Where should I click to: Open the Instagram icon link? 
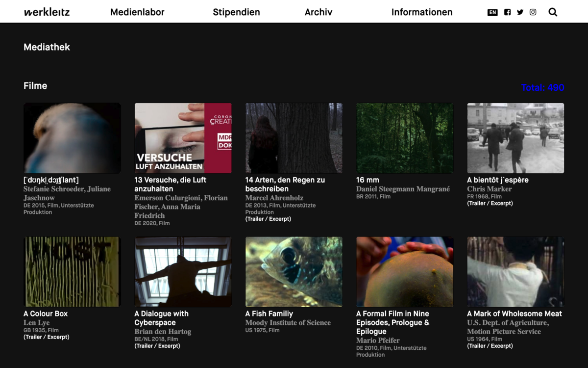click(533, 12)
